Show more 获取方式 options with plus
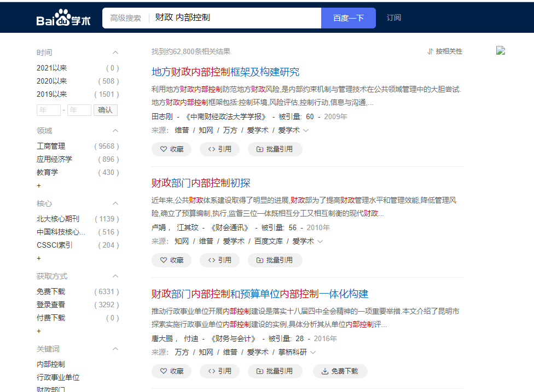This screenshot has width=534, height=392. (x=39, y=331)
